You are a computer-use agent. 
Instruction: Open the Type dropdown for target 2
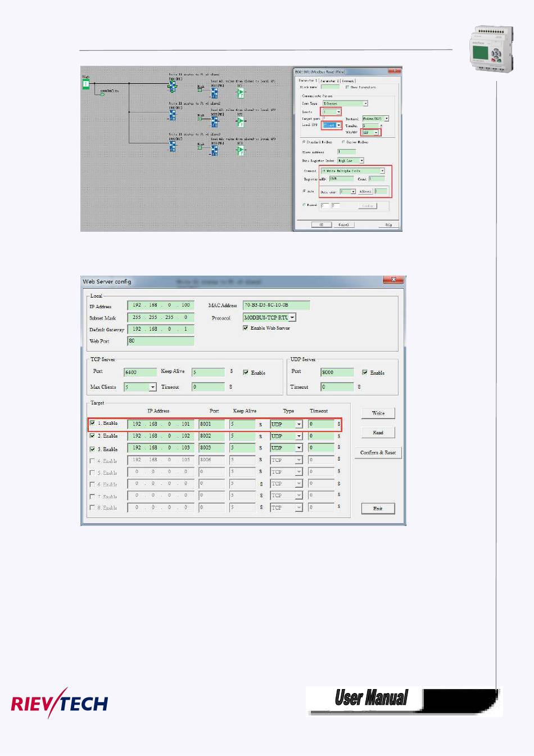[299, 436]
